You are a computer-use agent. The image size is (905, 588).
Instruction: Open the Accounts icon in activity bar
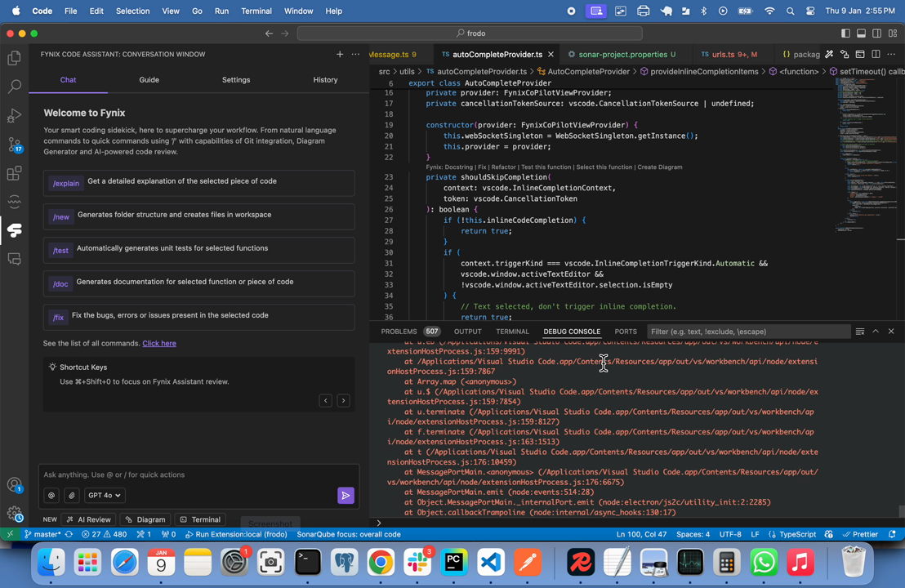point(15,485)
